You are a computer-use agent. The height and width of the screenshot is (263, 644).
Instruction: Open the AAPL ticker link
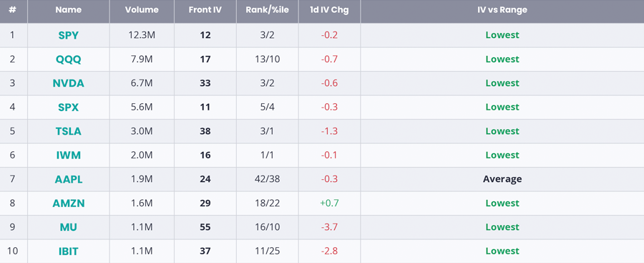[x=68, y=179]
